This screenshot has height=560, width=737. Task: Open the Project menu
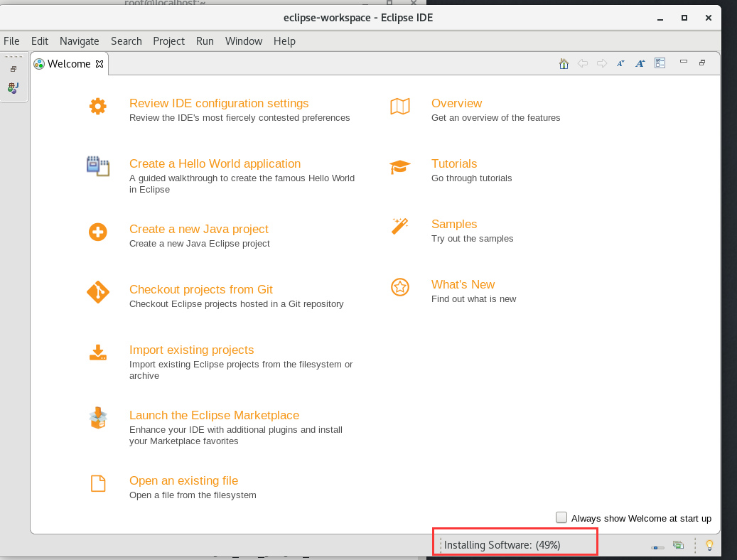point(168,41)
